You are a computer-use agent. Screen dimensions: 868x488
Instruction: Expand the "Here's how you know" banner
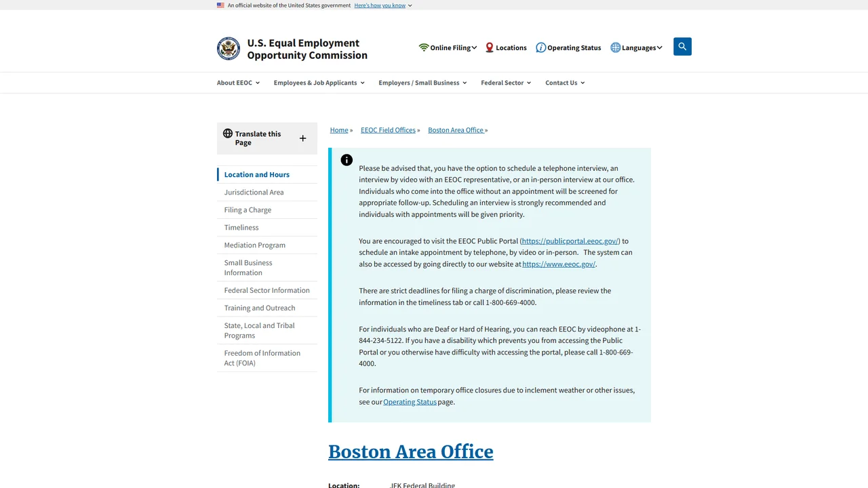382,5
